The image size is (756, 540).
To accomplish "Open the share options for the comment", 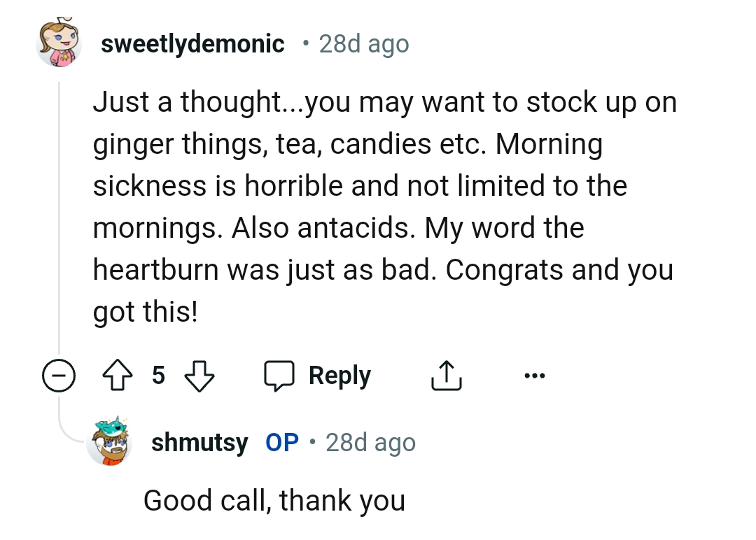I will tap(446, 374).
